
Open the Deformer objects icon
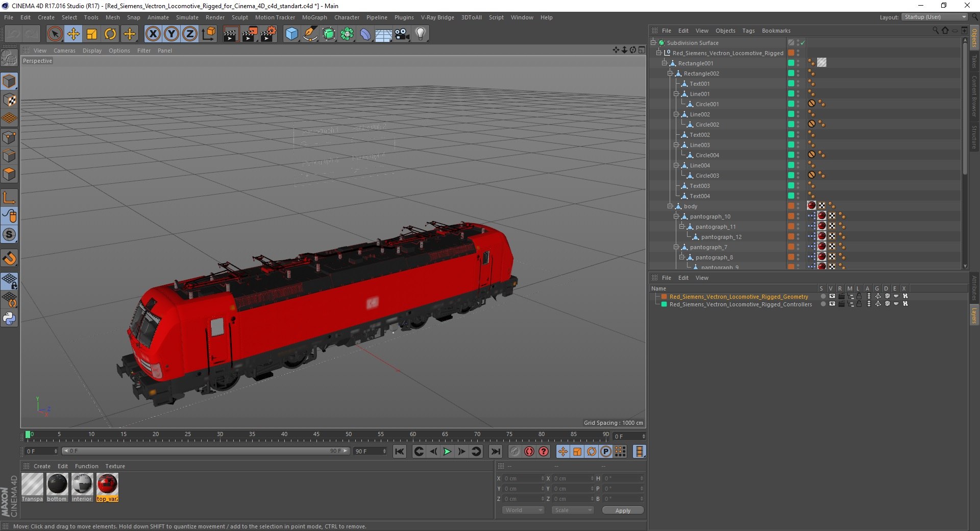[365, 34]
